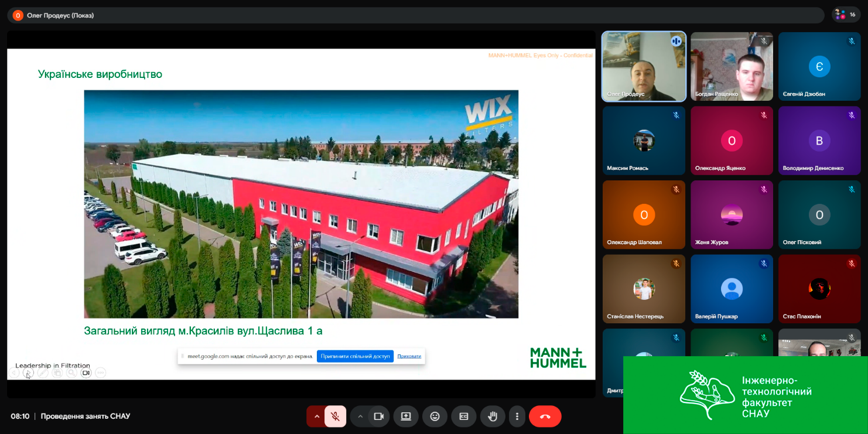Screen dimensions: 868x434
Task: Open the three-dot more options menu
Action: click(517, 416)
